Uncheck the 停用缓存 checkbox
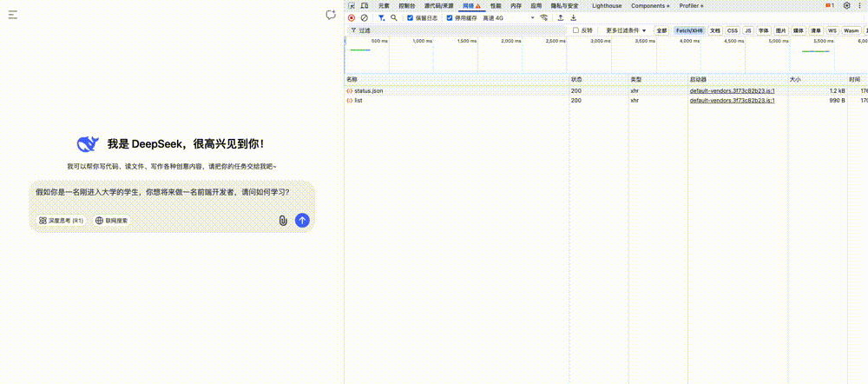The height and width of the screenshot is (384, 868). coord(450,17)
